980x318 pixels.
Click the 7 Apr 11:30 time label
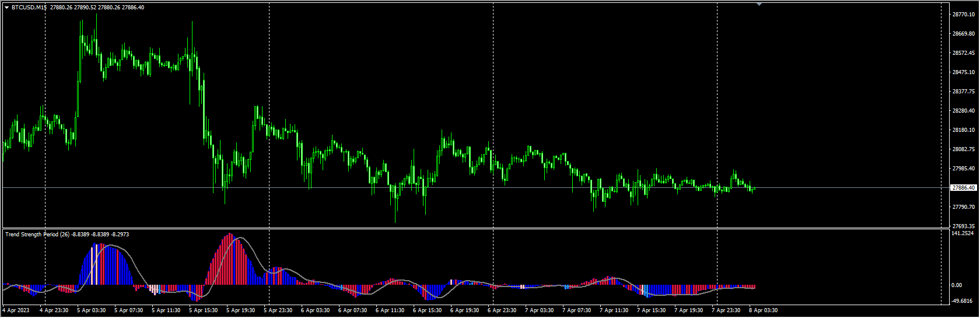point(614,310)
